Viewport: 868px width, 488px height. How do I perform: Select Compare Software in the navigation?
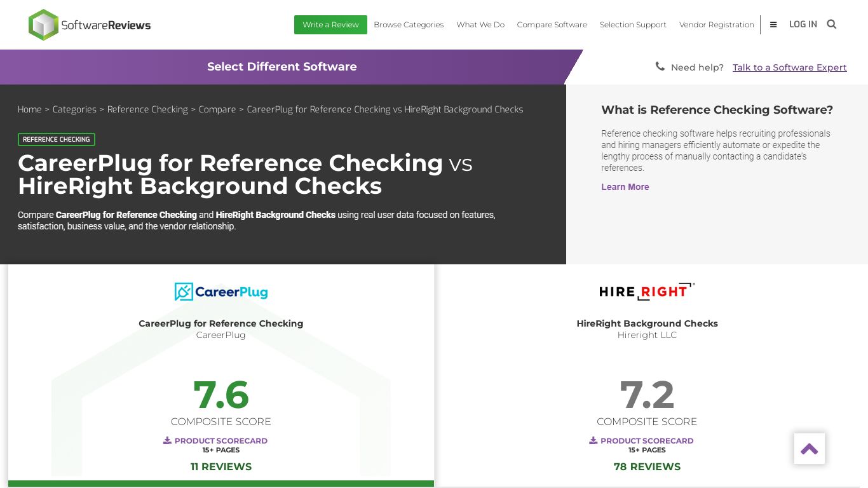click(552, 25)
